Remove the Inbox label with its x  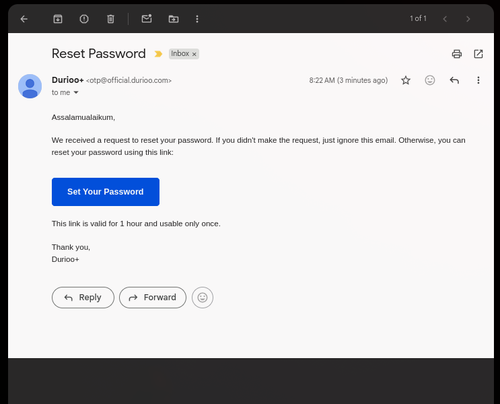pyautogui.click(x=194, y=54)
